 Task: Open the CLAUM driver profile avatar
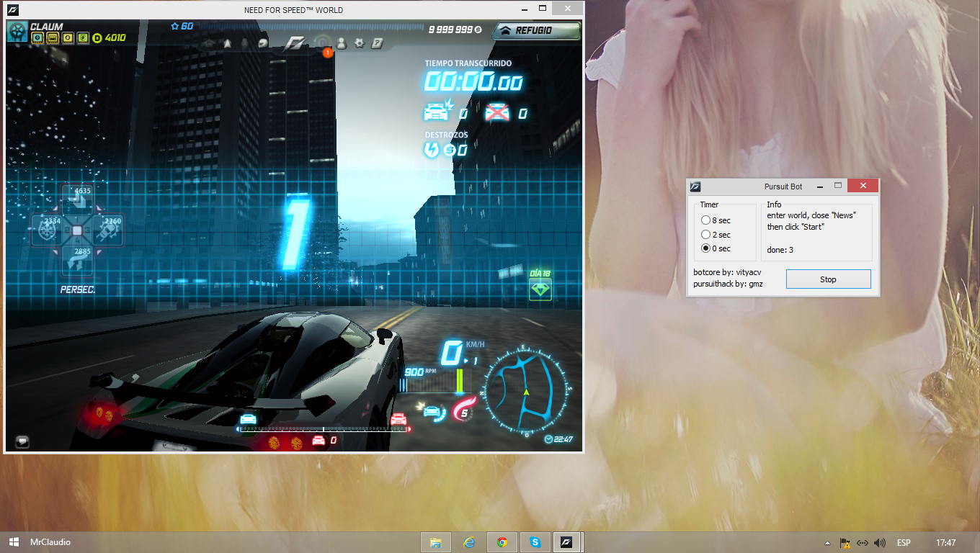click(x=17, y=31)
